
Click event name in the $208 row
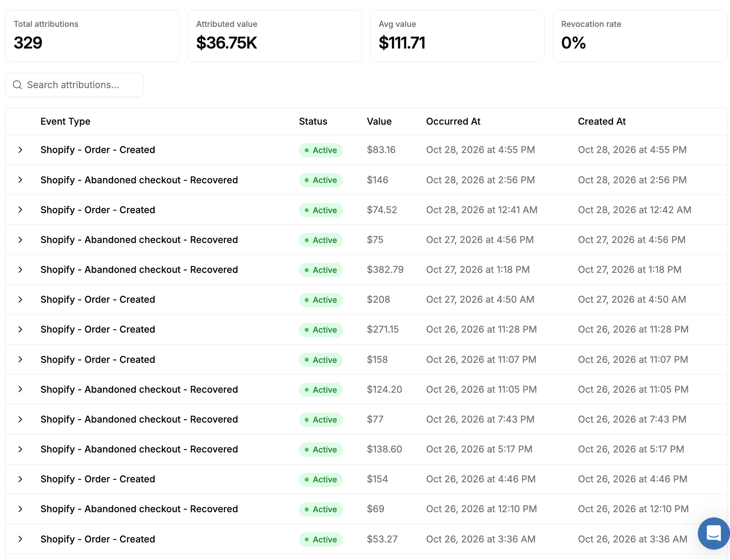click(x=98, y=299)
